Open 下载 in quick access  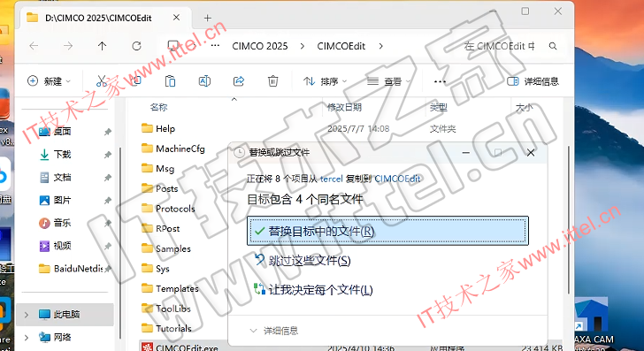click(63, 155)
